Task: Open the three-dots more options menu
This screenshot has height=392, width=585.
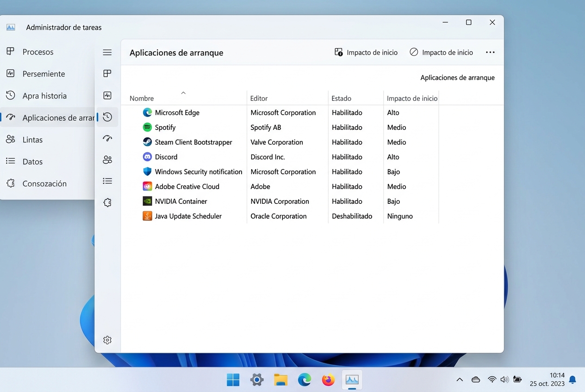Action: click(x=490, y=53)
